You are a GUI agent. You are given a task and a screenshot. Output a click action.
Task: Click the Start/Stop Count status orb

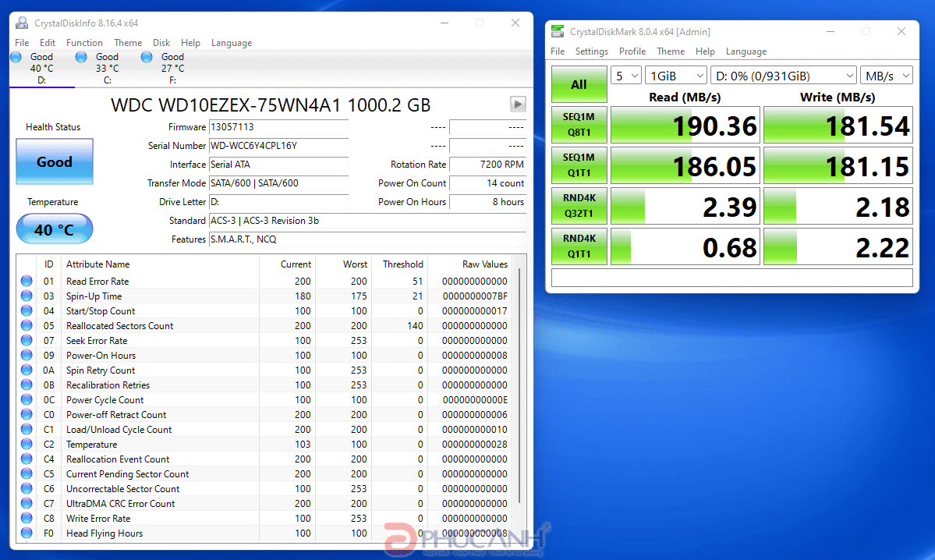27,310
